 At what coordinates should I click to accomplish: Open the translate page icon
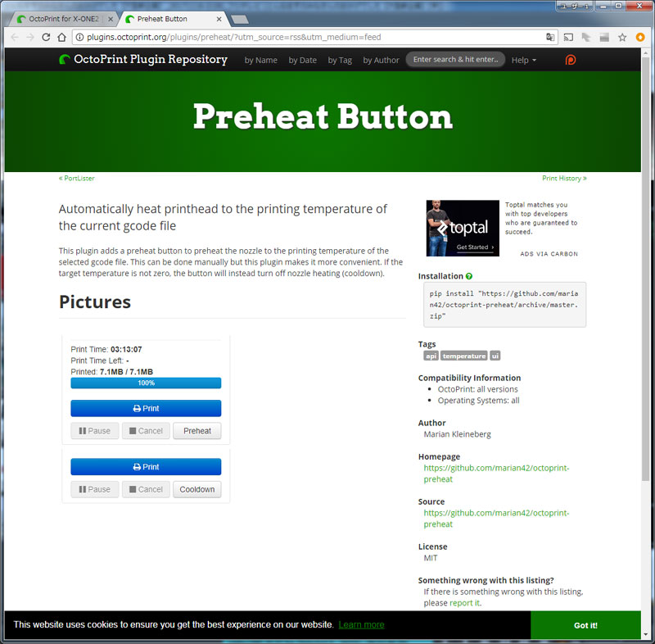pos(550,37)
